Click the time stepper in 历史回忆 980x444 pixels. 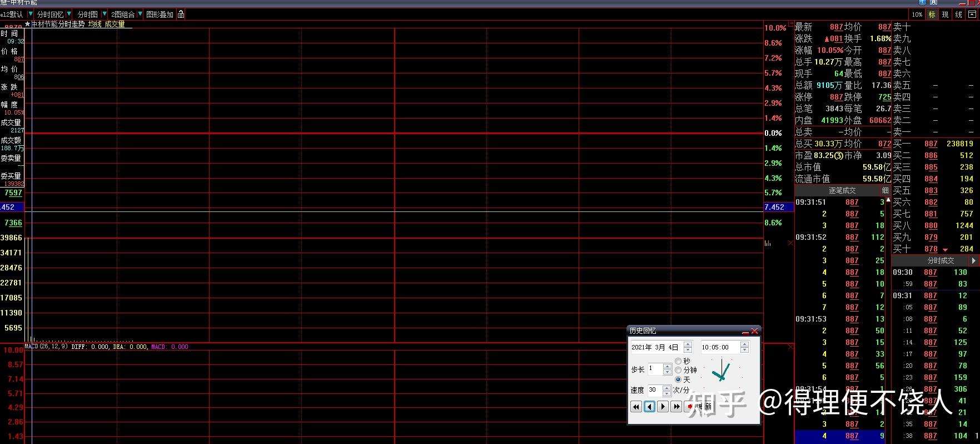[745, 347]
